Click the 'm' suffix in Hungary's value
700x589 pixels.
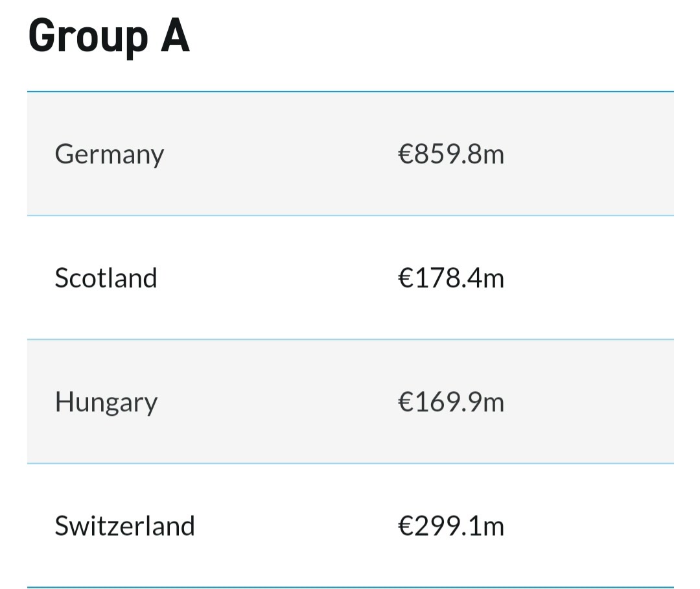click(x=493, y=405)
